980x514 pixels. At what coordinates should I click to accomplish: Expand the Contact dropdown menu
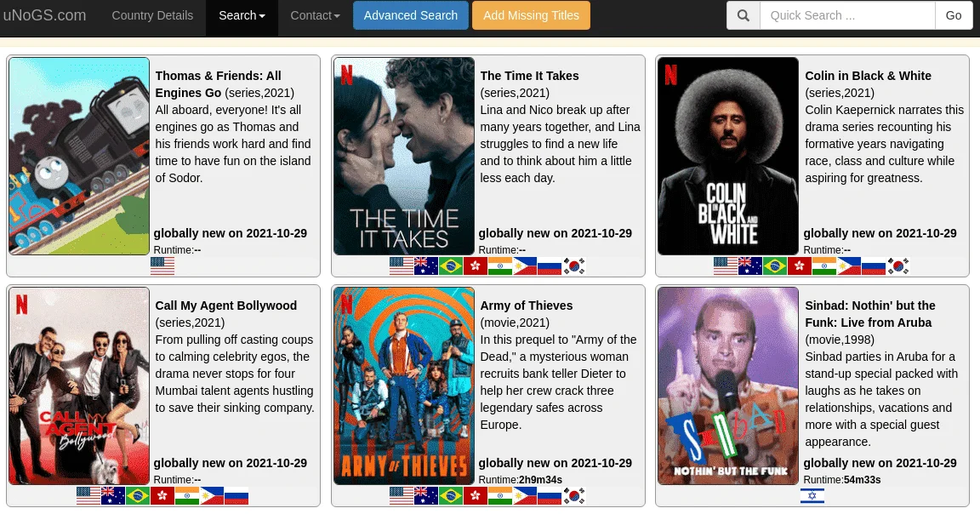[x=315, y=15]
